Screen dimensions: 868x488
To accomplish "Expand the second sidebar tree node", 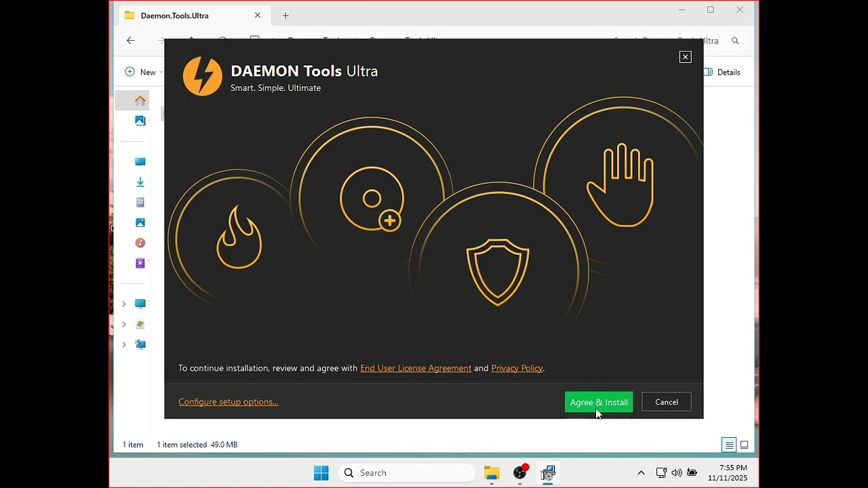I will 124,324.
